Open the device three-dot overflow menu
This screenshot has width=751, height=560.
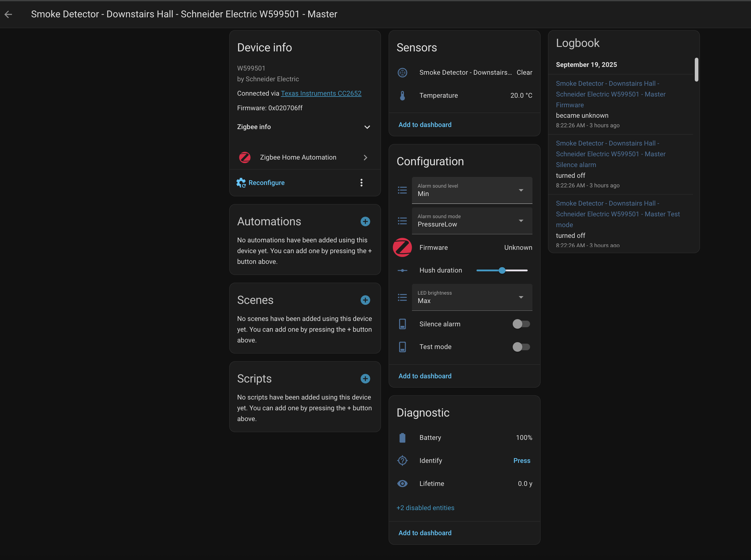coord(361,183)
